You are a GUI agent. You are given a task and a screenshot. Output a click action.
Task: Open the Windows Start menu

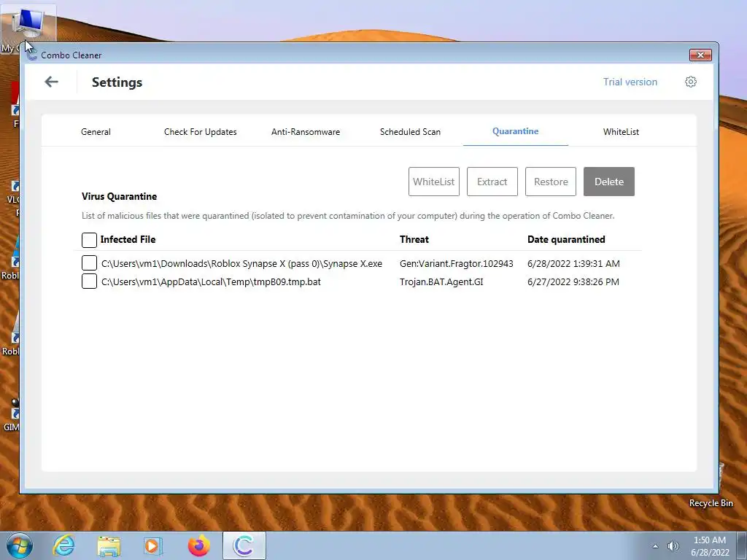[18, 545]
